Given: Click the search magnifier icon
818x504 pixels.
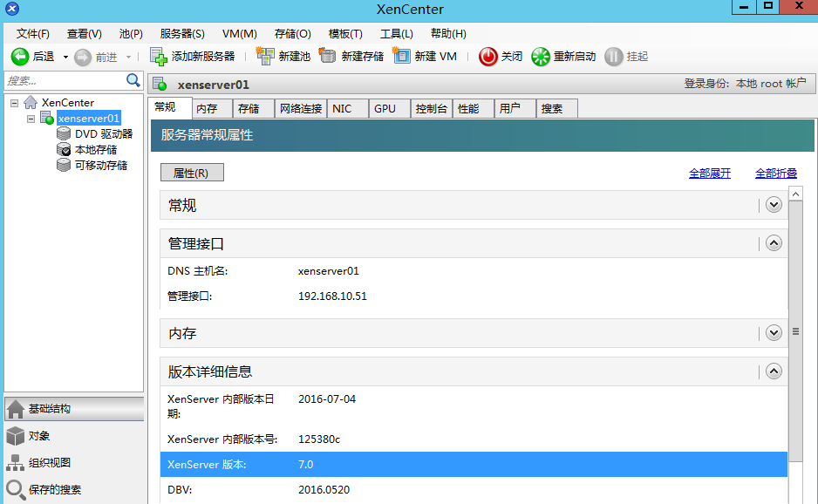Looking at the screenshot, I should (x=133, y=80).
